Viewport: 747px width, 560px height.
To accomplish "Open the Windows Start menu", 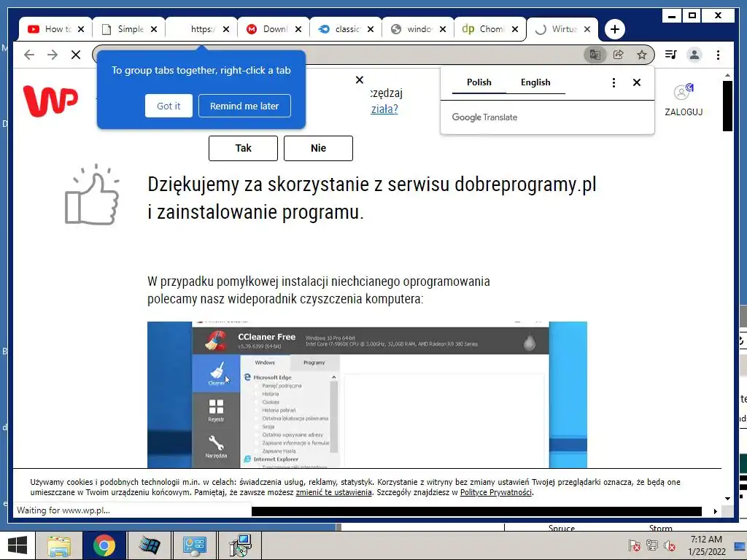I will (x=18, y=545).
